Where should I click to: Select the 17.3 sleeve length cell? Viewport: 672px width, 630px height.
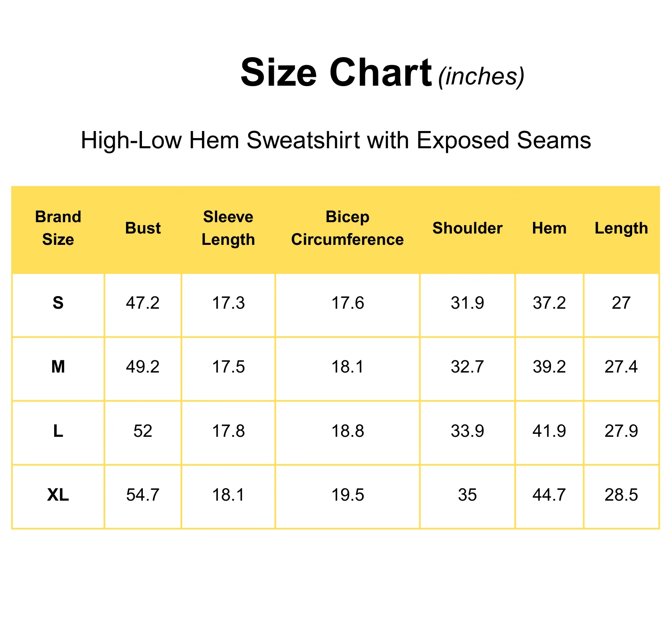[x=228, y=303]
